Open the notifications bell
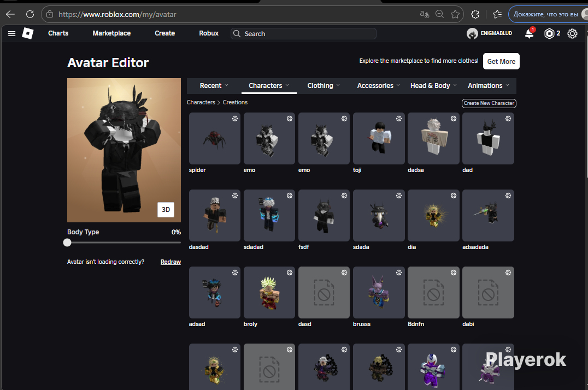Screen dimensions: 588x390 click(x=529, y=34)
